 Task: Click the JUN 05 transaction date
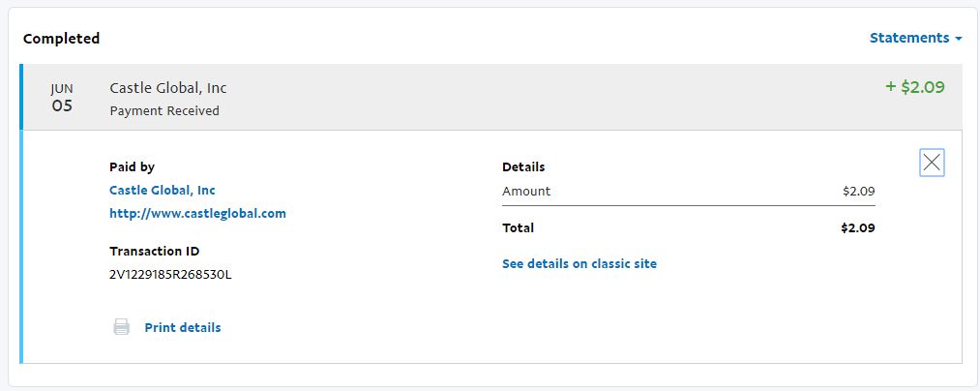point(62,98)
